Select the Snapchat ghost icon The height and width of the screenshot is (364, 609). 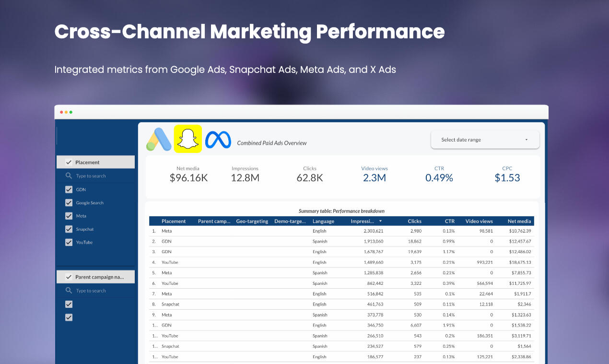188,139
